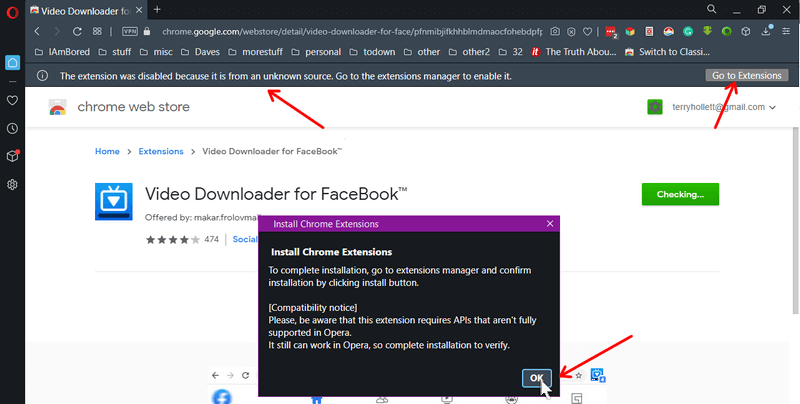This screenshot has width=800, height=404.
Task: Open Switch to Classi... bookmark
Action: [x=667, y=52]
